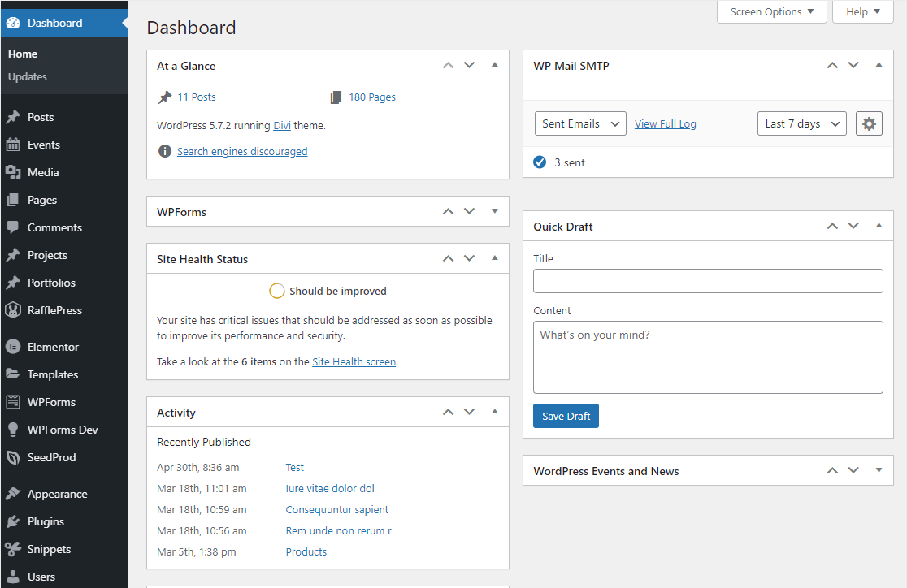The image size is (907, 588).
Task: Move At a Glance widget down
Action: pyautogui.click(x=469, y=65)
